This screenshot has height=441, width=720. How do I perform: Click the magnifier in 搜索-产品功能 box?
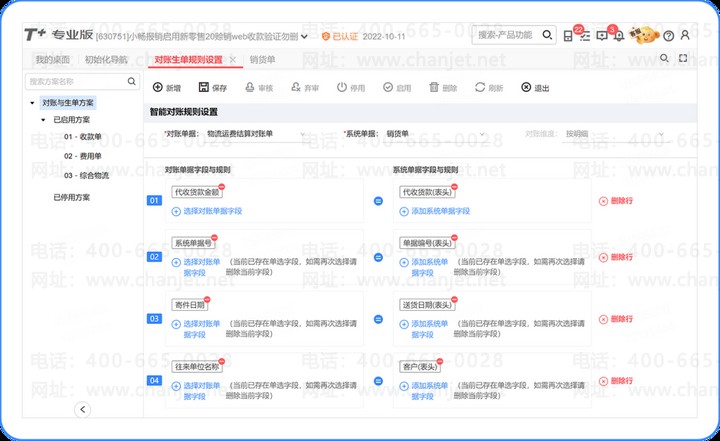(547, 35)
